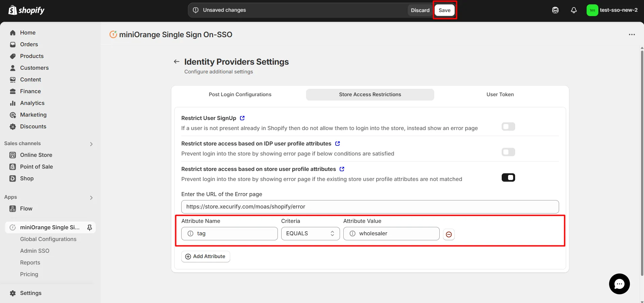This screenshot has width=644, height=303.
Task: Expand the Apps section
Action: pos(91,197)
